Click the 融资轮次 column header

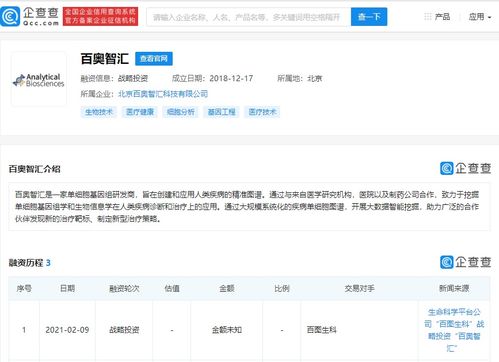[x=124, y=288]
